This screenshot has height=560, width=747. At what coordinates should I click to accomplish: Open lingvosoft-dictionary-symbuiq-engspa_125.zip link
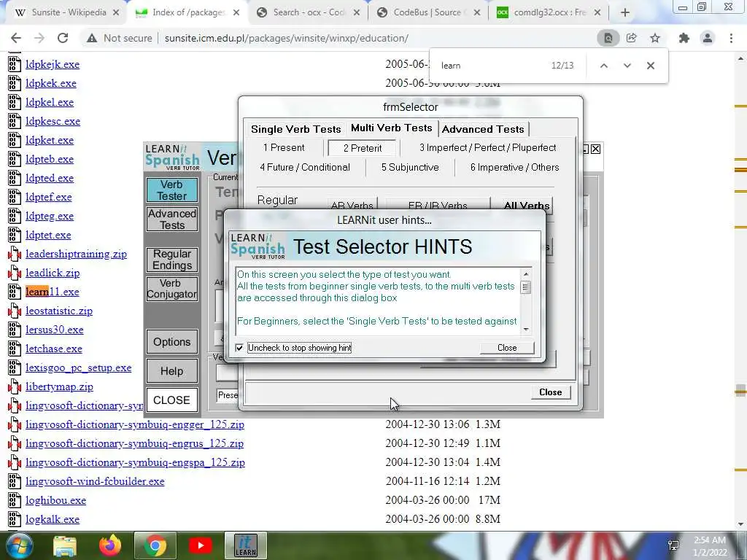(x=135, y=462)
